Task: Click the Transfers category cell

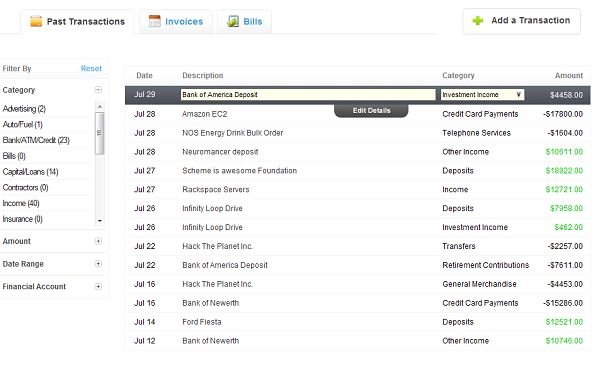Action: (x=459, y=246)
